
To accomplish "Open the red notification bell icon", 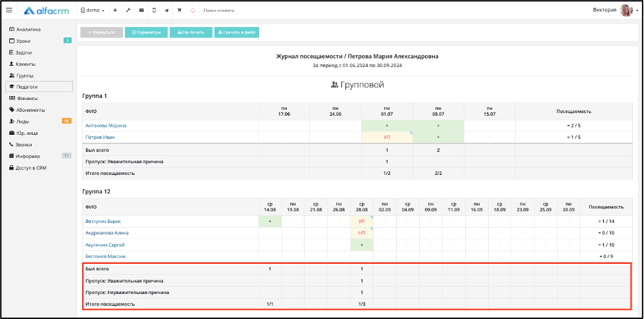I will [193, 11].
